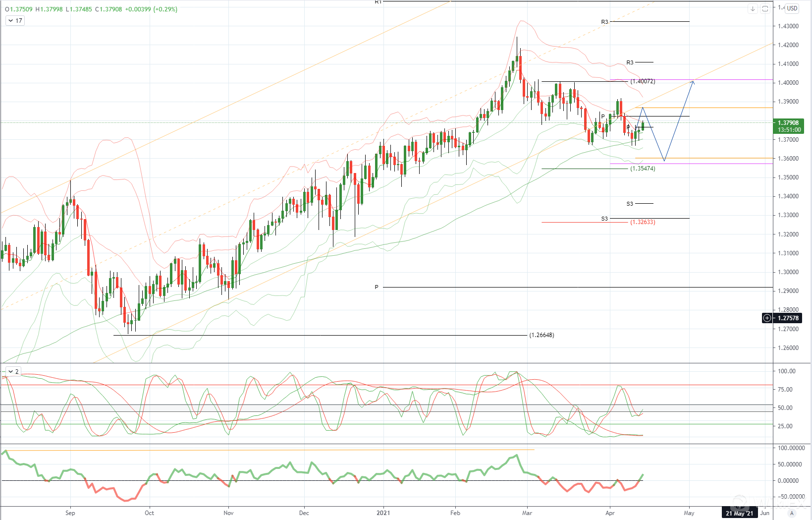This screenshot has width=812, height=520.
Task: Select the blue forecast arrow tip
Action: point(693,82)
